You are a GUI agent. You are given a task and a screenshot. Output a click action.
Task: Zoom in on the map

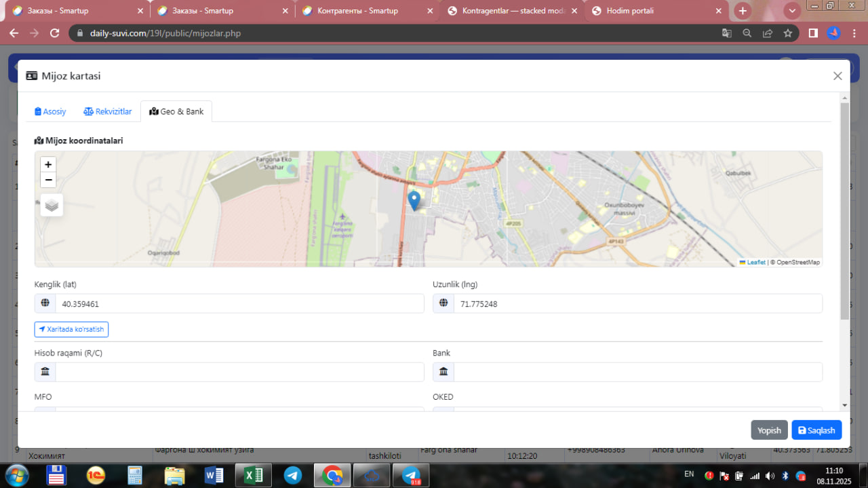[x=48, y=164]
